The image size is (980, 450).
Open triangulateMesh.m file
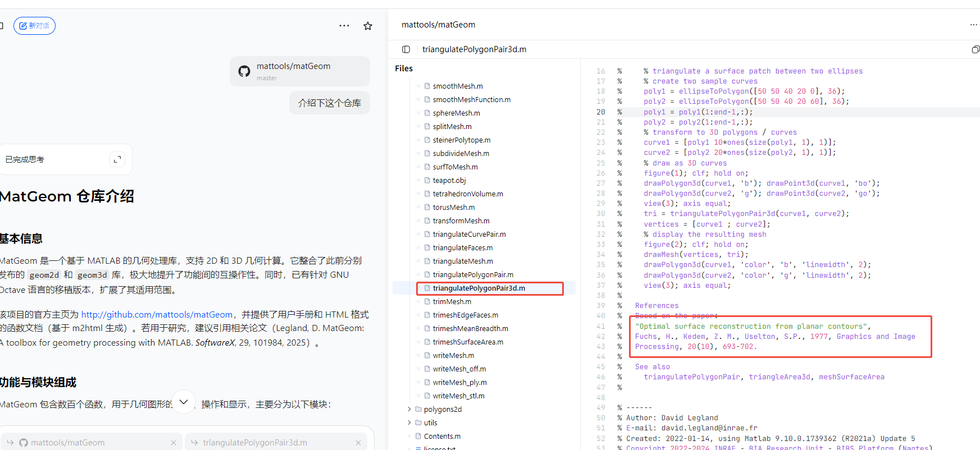[463, 261]
